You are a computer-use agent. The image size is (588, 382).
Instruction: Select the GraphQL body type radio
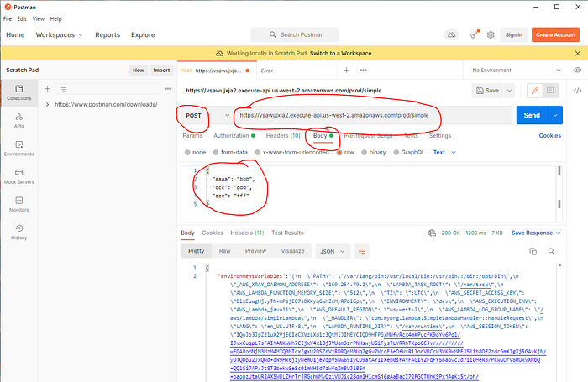[x=396, y=152]
